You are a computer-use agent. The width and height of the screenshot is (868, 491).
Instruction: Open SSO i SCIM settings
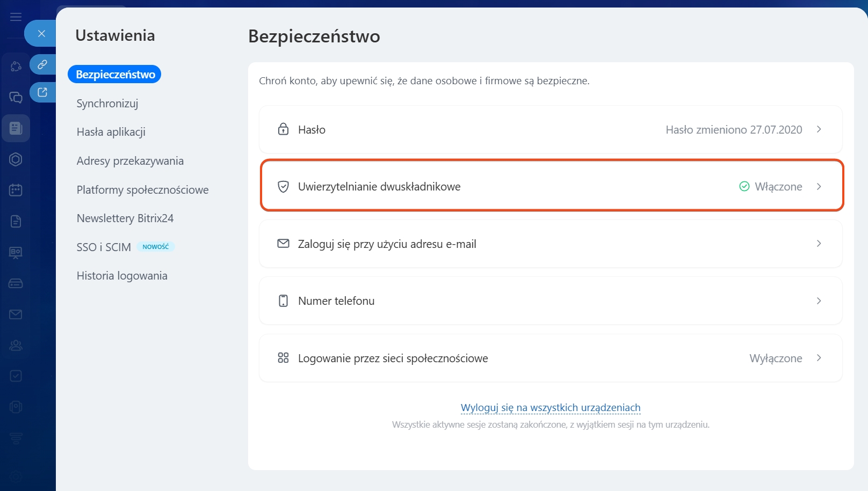point(104,247)
